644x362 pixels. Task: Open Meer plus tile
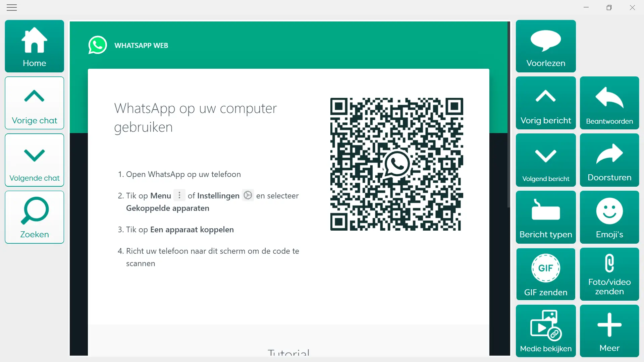pyautogui.click(x=609, y=331)
